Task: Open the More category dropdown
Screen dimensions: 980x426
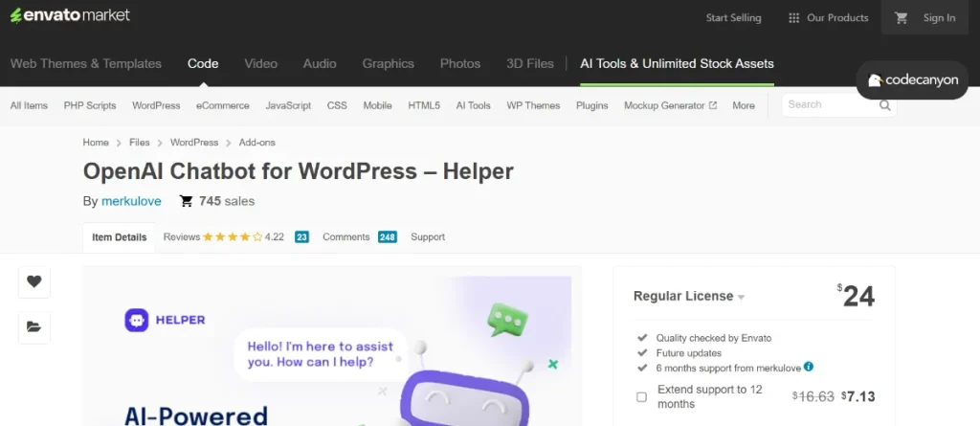Action: pos(743,105)
